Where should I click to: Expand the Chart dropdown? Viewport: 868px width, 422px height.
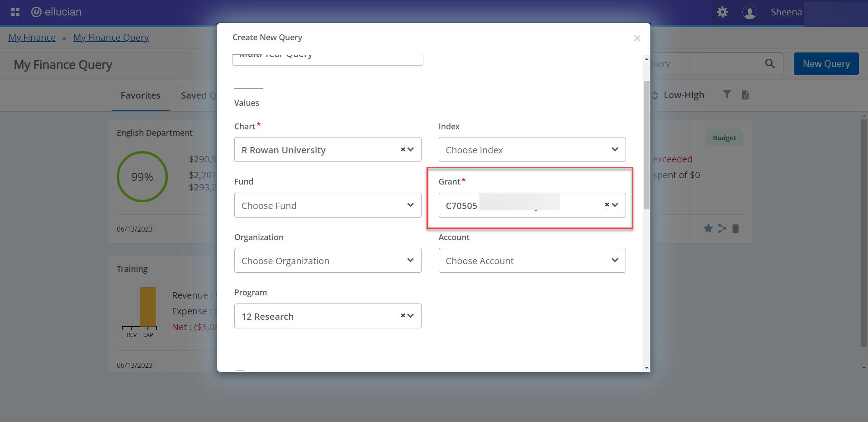pos(411,149)
